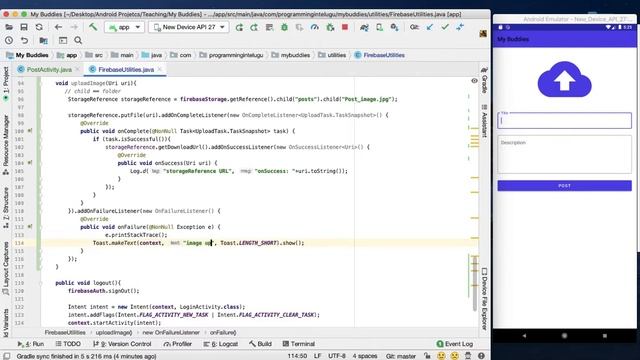Open the 9: Version Control tool window
This screenshot has width=640, height=360.
[x=122, y=344]
